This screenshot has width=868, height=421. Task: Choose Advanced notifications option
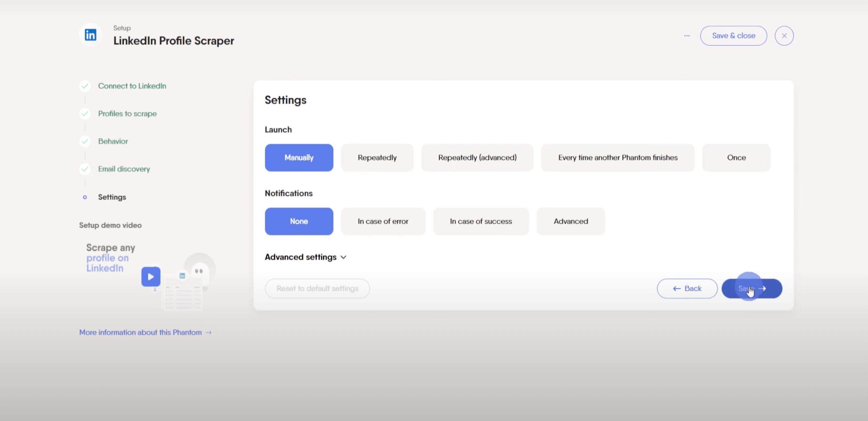pos(571,222)
